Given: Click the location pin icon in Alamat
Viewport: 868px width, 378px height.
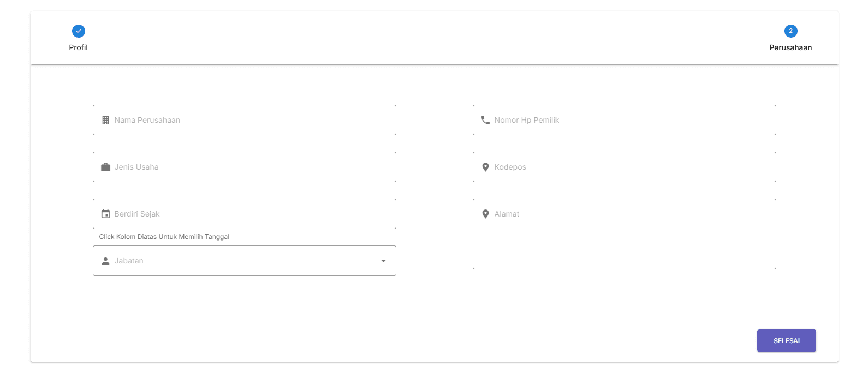Looking at the screenshot, I should click(485, 214).
